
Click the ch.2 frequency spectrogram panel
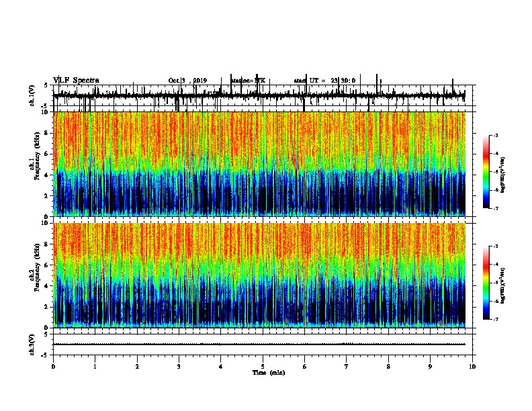[259, 275]
